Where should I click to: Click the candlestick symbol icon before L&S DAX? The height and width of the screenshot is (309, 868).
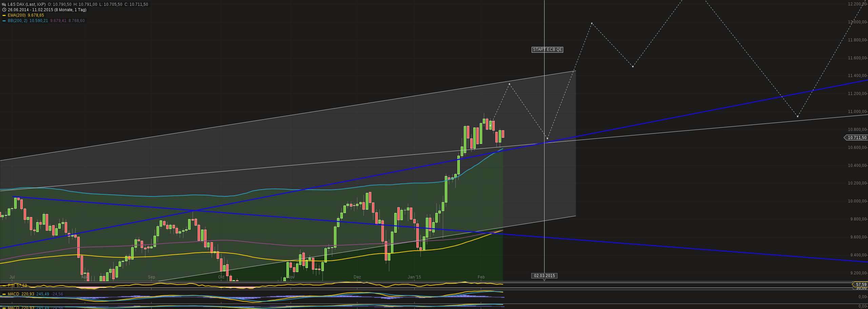pos(4,5)
